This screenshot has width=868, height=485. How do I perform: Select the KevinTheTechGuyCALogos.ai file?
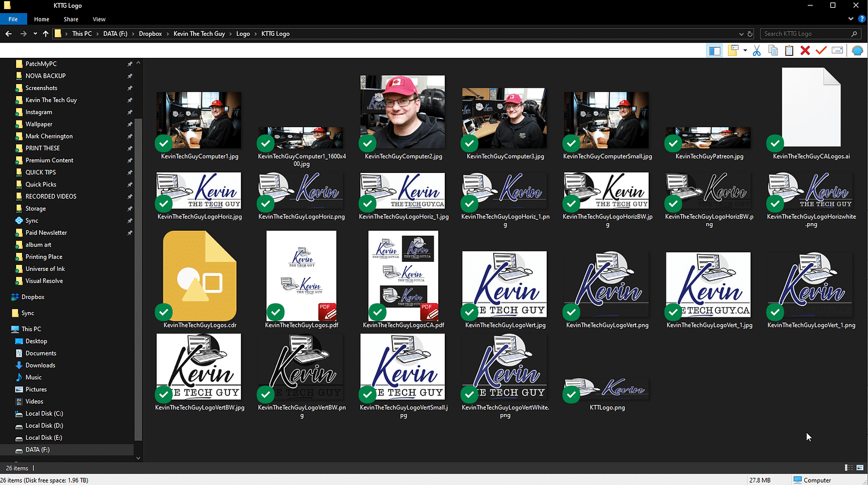tap(811, 107)
